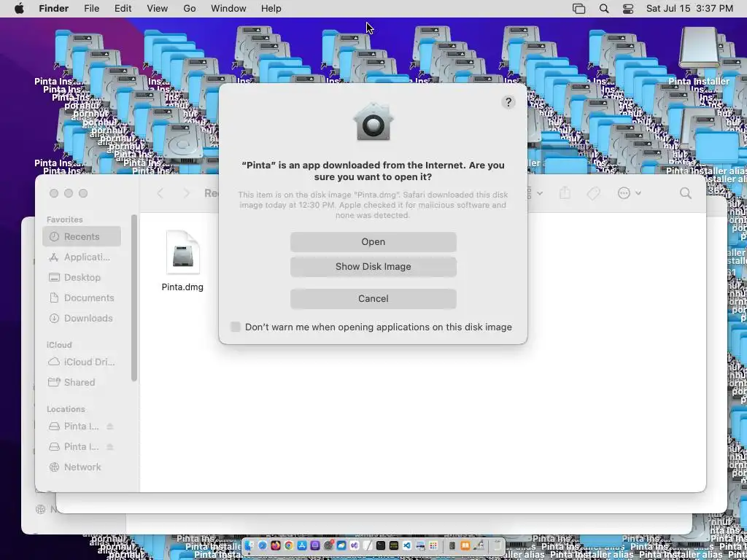Screen dimensions: 747x560
Task: Open Control Center in the menu bar
Action: pyautogui.click(x=628, y=9)
